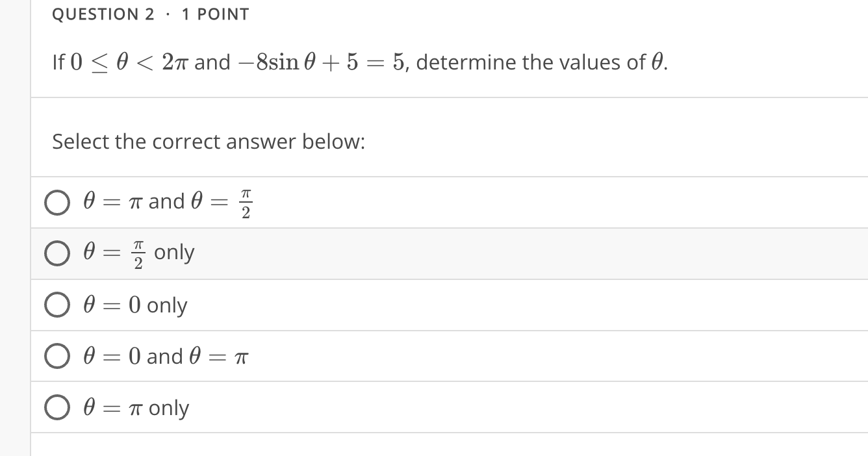Click the QUESTION 2 heading
This screenshot has height=456, width=868.
pyautogui.click(x=102, y=14)
